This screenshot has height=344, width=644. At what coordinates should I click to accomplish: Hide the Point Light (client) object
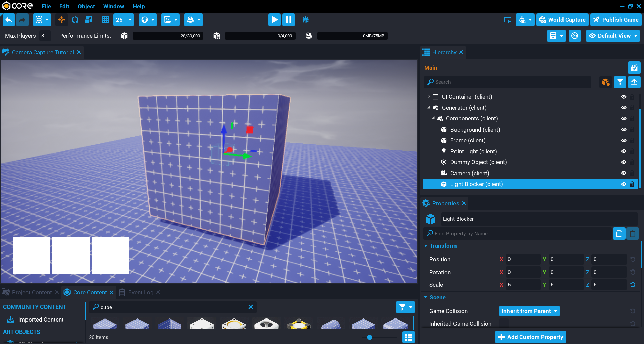click(x=624, y=151)
